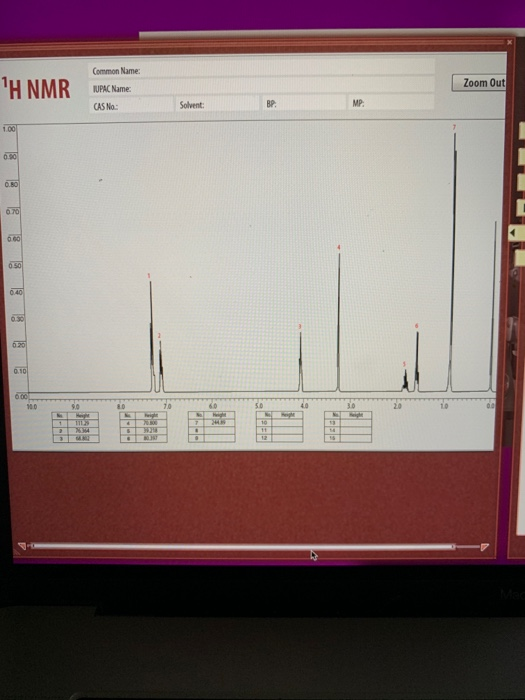Click the right arrow of the bottom scrollbar
This screenshot has height=700, width=525.
[x=485, y=547]
